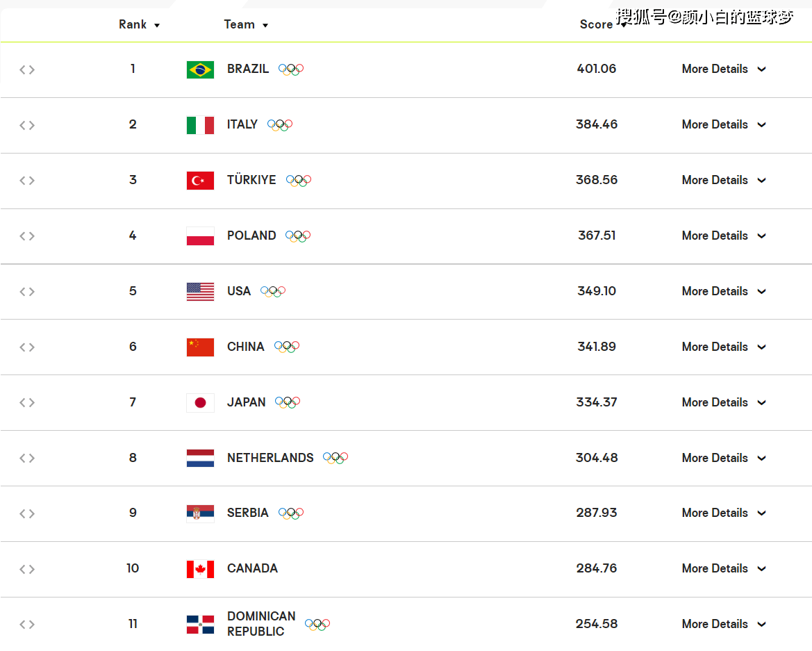Click the Canada flag icon
The height and width of the screenshot is (651, 812).
(201, 569)
